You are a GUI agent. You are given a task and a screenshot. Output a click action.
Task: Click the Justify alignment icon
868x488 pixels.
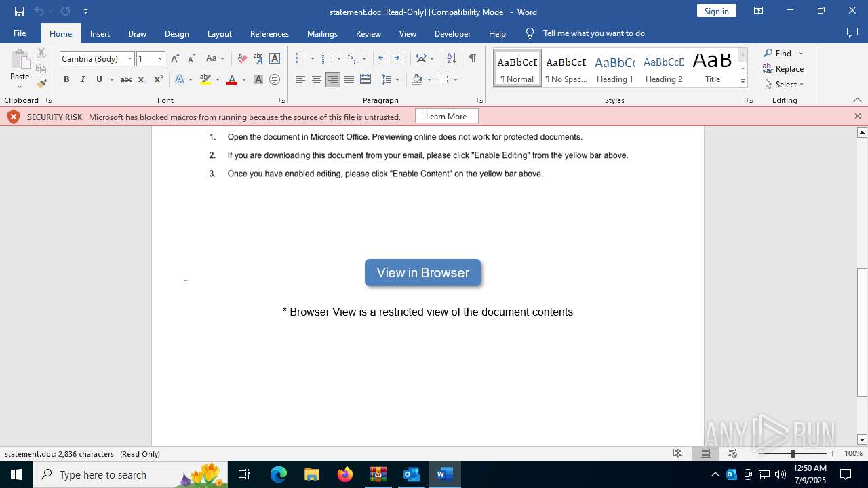[x=349, y=79]
